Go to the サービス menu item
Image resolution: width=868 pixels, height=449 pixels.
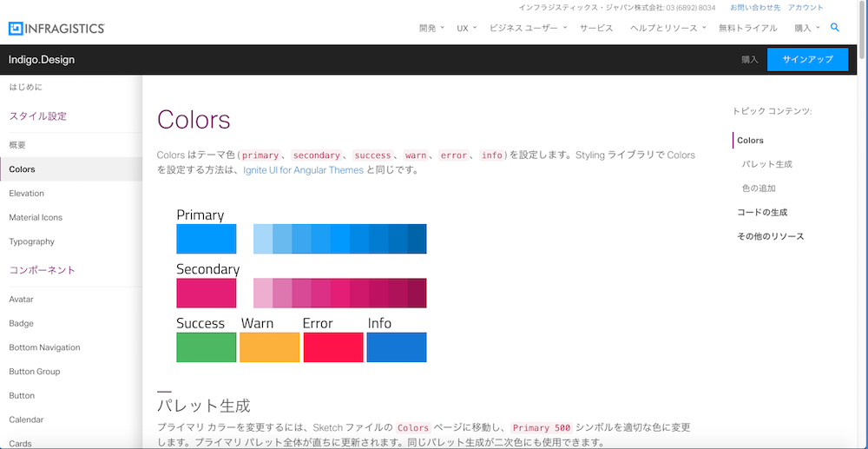click(x=596, y=28)
